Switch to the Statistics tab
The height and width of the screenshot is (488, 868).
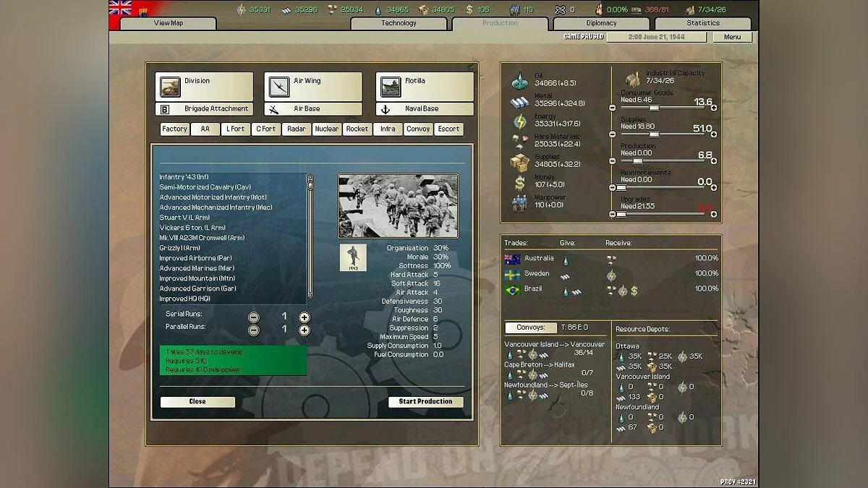point(702,22)
